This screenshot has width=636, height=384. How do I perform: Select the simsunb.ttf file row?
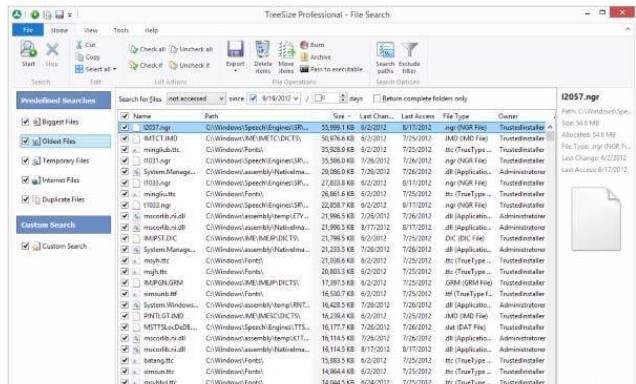point(333,294)
